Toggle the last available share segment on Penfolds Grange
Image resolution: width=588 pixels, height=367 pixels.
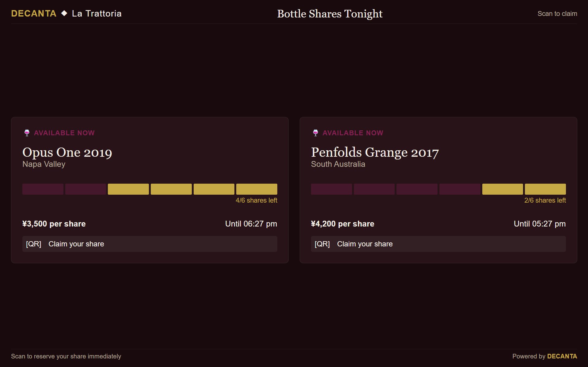(545, 189)
